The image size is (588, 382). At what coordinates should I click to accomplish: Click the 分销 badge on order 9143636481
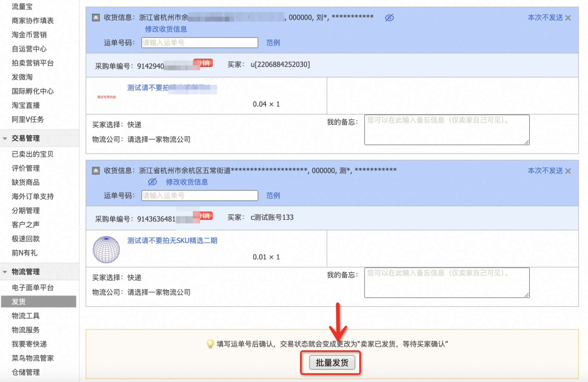tap(203, 216)
